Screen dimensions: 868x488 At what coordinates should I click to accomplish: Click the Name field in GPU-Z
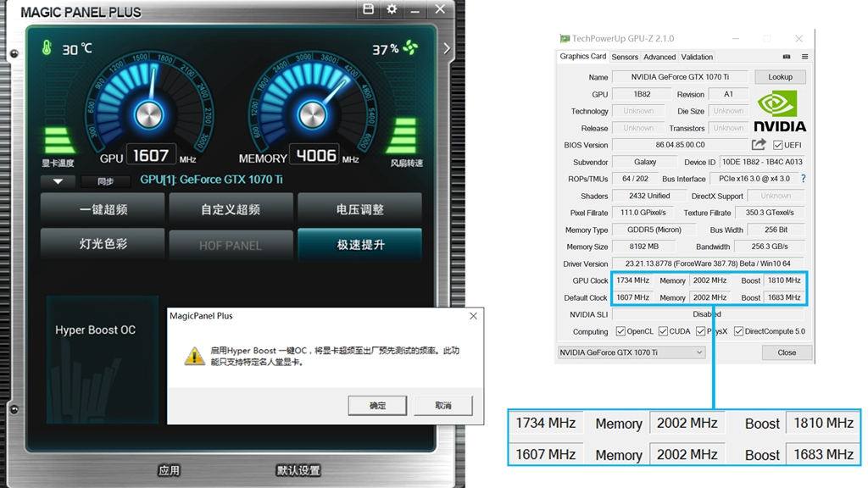(x=680, y=77)
